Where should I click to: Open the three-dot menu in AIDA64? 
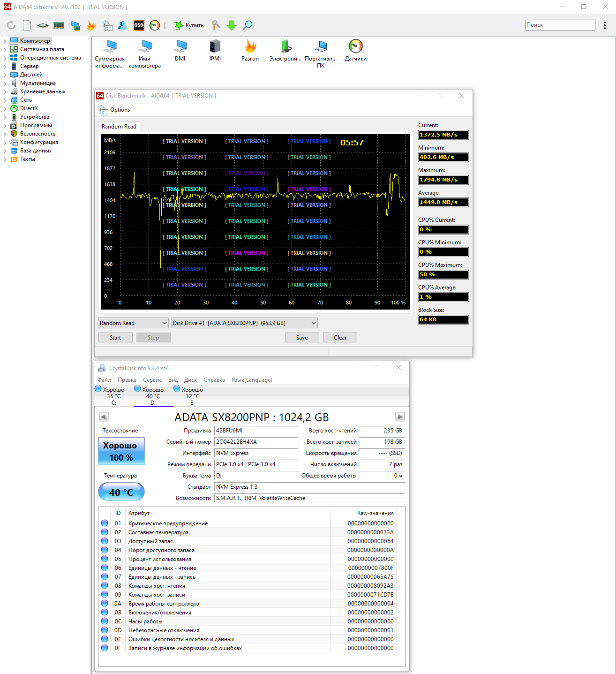tap(605, 25)
